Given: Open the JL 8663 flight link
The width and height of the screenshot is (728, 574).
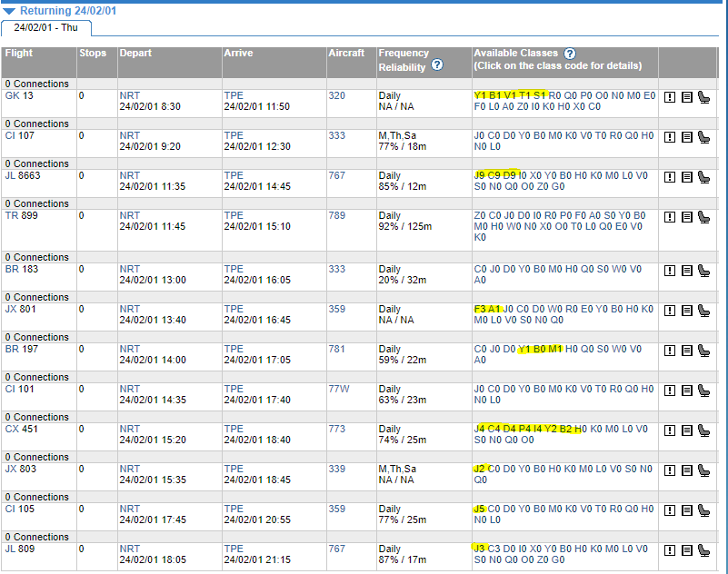Looking at the screenshot, I should (x=23, y=175).
